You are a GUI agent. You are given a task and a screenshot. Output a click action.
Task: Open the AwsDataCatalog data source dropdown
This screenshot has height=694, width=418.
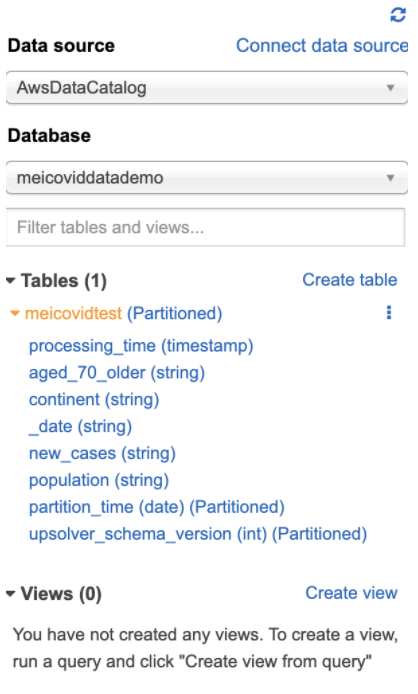pos(207,88)
